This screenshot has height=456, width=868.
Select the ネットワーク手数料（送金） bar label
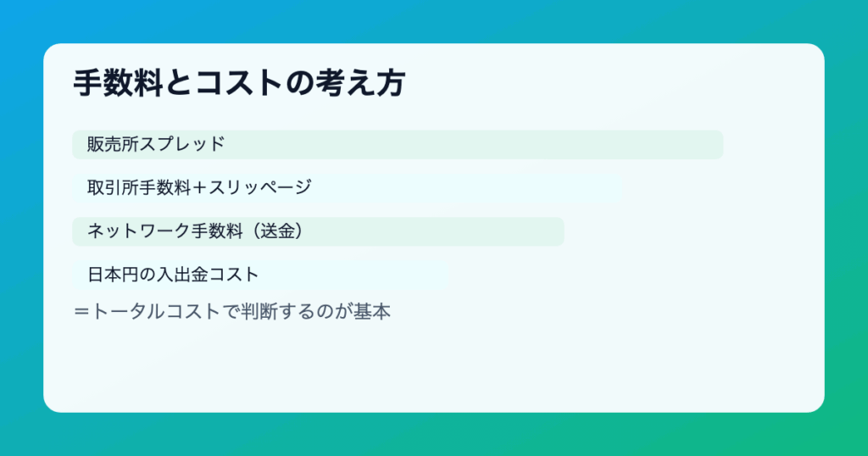tap(198, 231)
